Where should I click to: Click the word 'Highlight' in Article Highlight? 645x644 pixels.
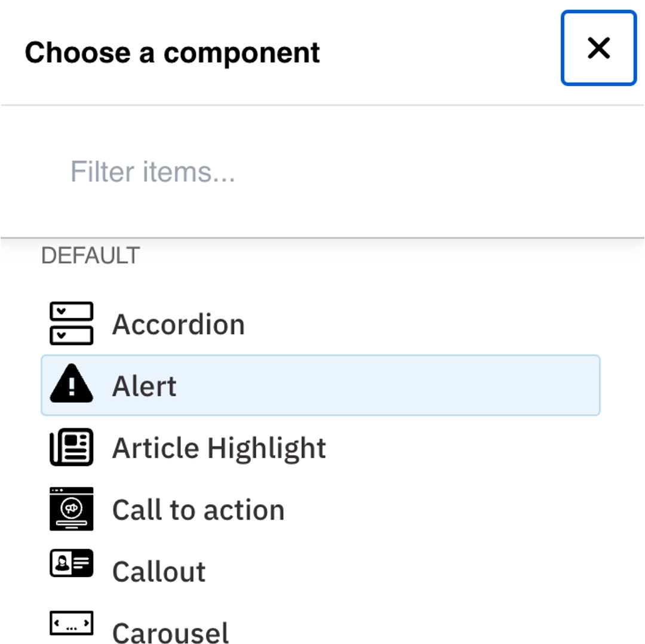point(267,449)
